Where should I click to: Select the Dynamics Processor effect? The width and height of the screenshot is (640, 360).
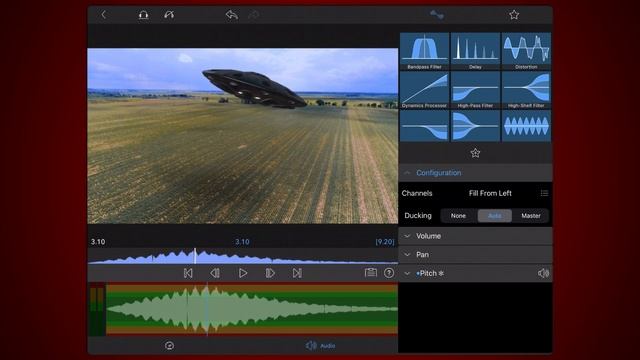(424, 90)
